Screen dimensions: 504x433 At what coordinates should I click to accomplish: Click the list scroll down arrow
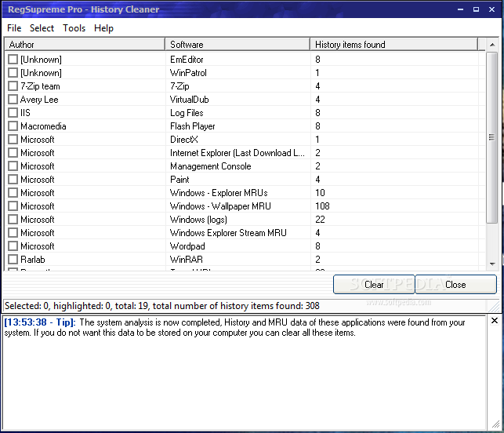click(492, 264)
